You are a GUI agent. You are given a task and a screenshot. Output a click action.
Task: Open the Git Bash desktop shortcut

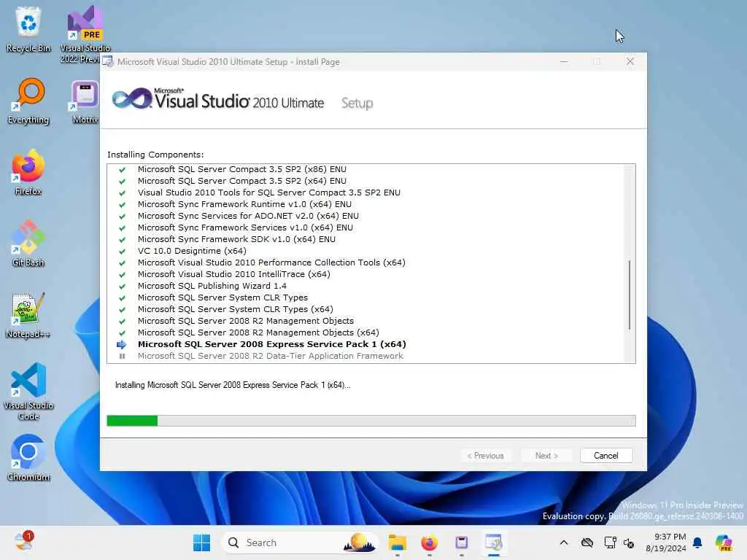(x=28, y=244)
